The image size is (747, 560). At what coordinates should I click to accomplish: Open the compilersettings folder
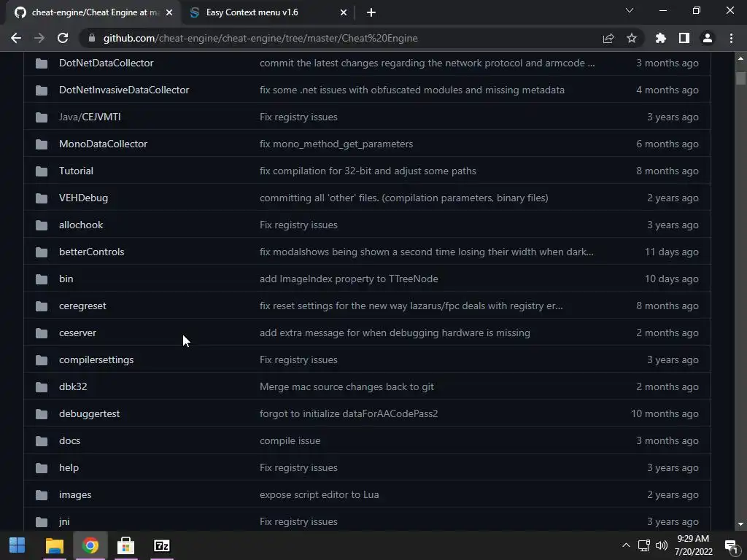click(x=96, y=359)
